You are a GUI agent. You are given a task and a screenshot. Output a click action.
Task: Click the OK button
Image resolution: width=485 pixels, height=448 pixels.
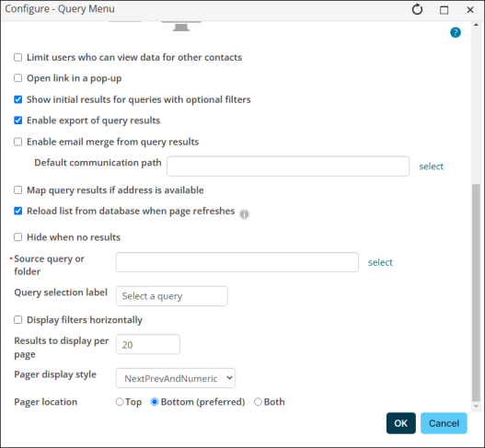tap(401, 423)
